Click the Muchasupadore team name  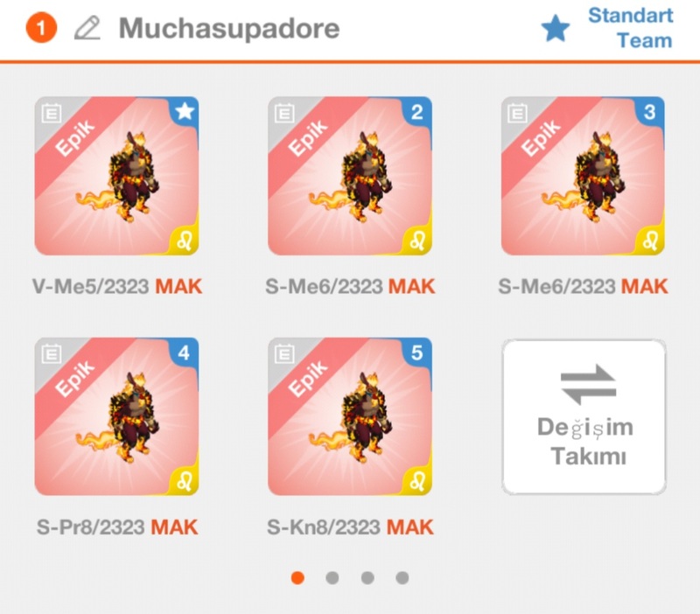[x=229, y=29]
